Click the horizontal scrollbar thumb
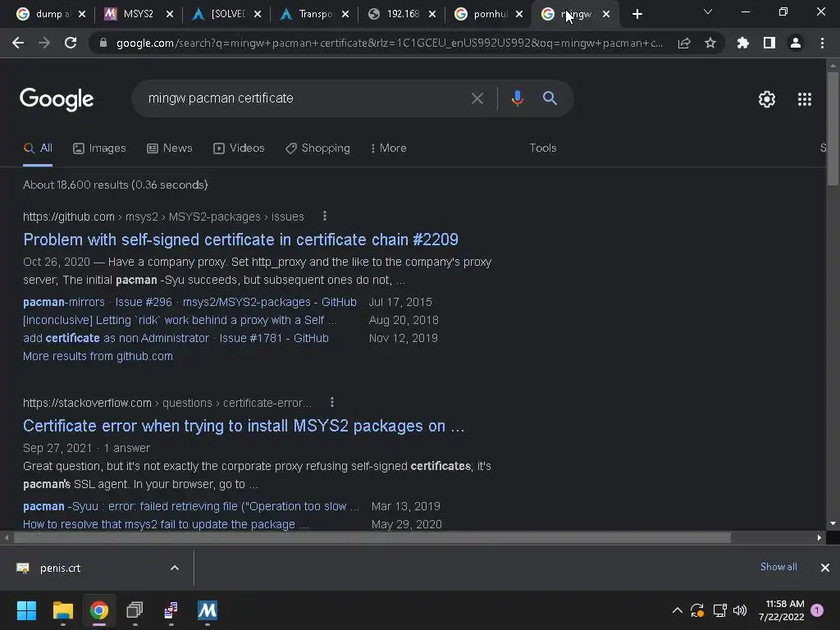The image size is (840, 630). click(x=372, y=538)
